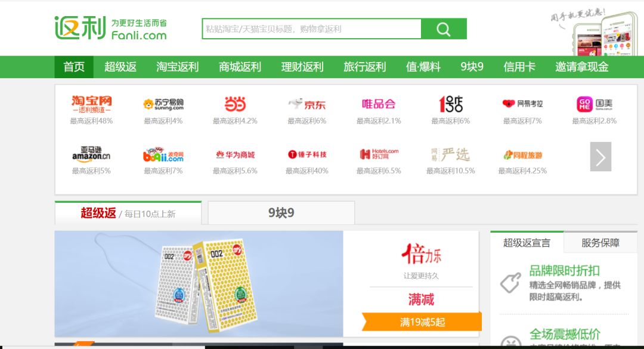Switch to the 9块9 tab
The width and height of the screenshot is (644, 349).
tap(281, 213)
